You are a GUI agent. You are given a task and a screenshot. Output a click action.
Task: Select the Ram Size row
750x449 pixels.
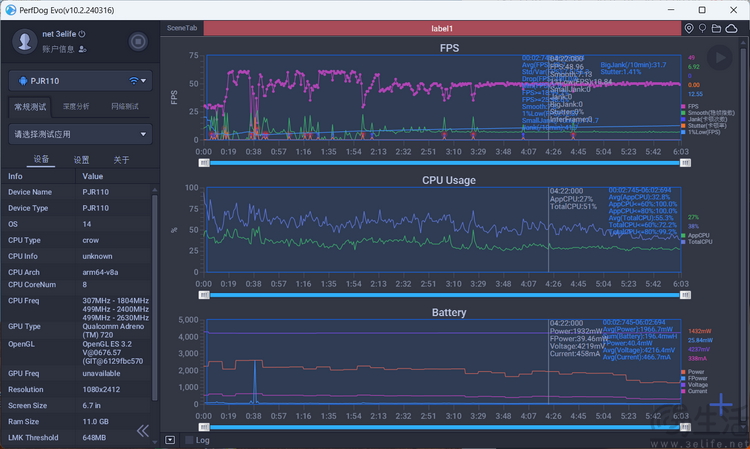click(x=77, y=422)
